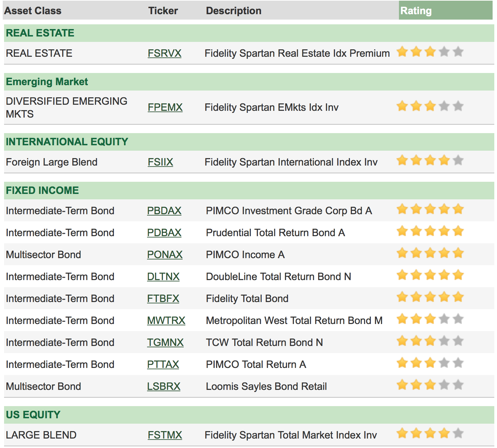The height and width of the screenshot is (448, 497).
Task: Click the three-star rating for MWTRX
Action: tap(430, 319)
